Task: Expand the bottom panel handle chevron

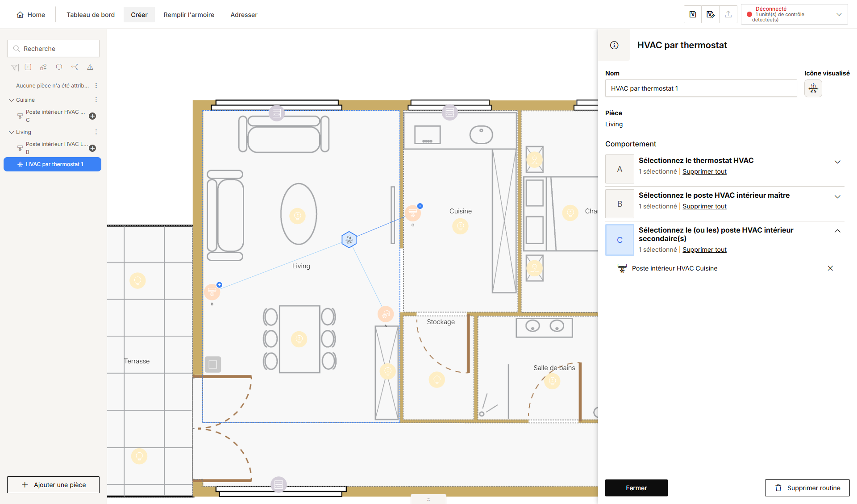Action: pos(428,499)
